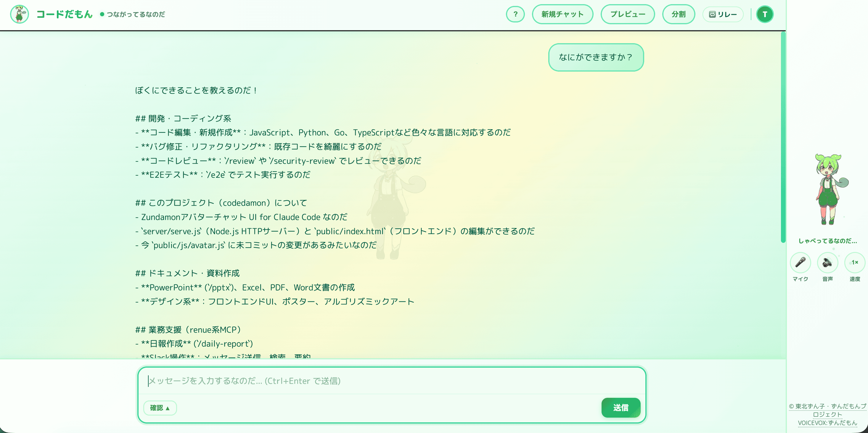
Task: Open help with the question mark button
Action: point(515,14)
